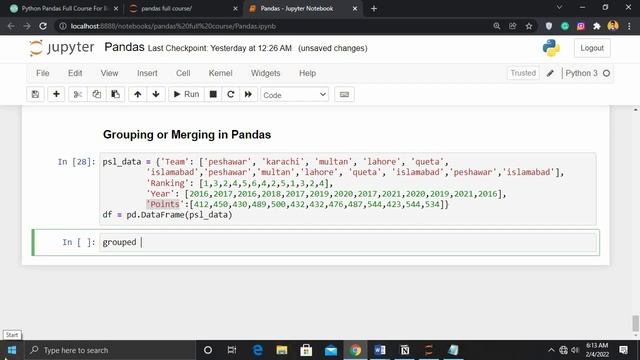Click the Logout button

[x=592, y=48]
